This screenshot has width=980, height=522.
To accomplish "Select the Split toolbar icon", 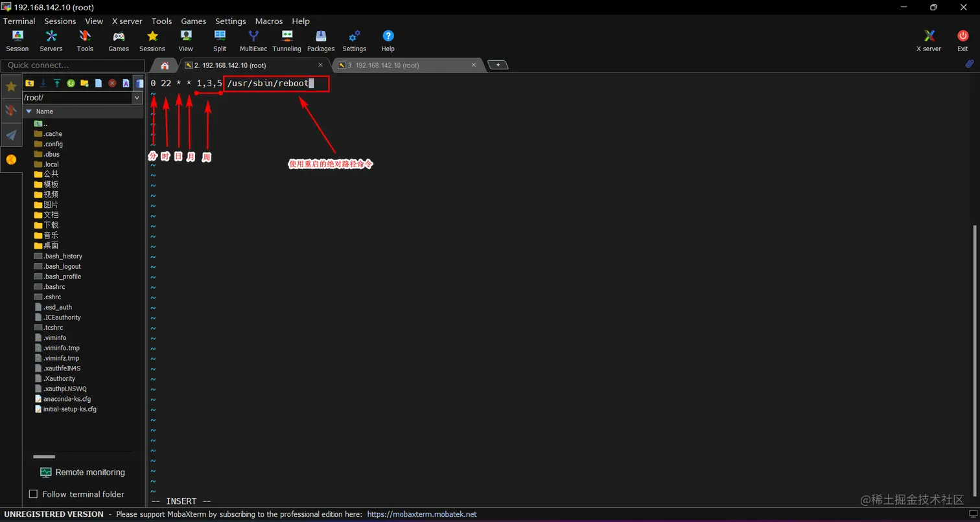I will pos(220,40).
